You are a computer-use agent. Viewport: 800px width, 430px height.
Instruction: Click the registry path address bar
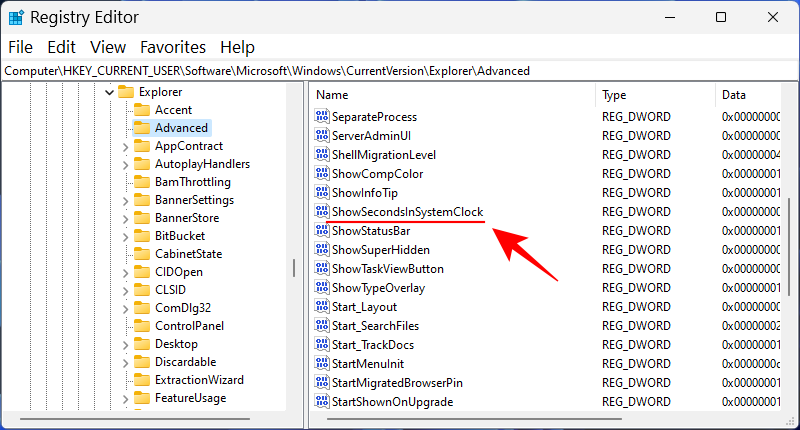point(399,71)
